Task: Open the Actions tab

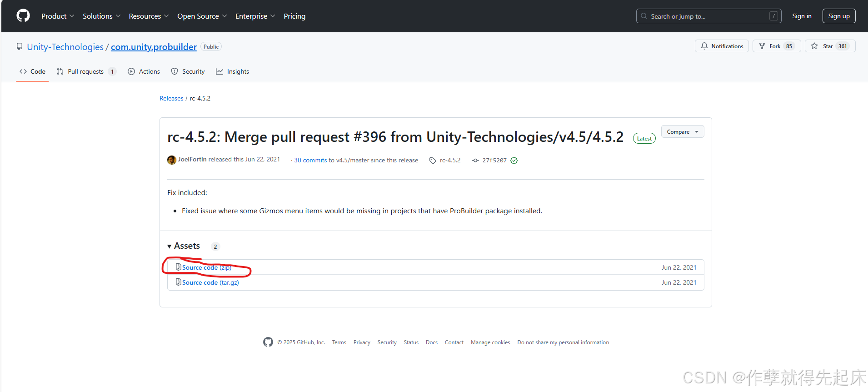Action: coord(144,71)
